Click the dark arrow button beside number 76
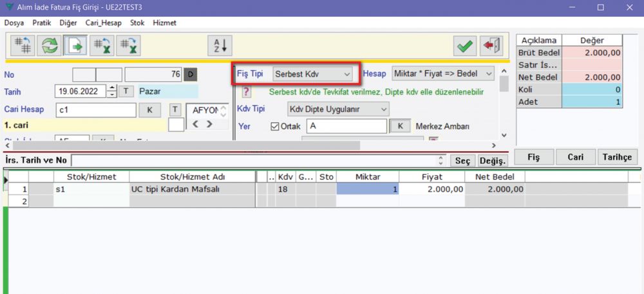This screenshot has width=644, height=294. click(190, 75)
